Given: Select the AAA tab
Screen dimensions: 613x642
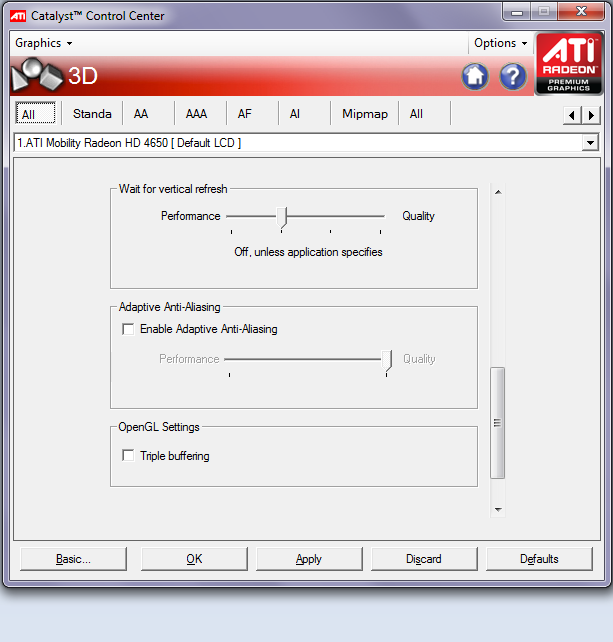Looking at the screenshot, I should click(x=196, y=114).
